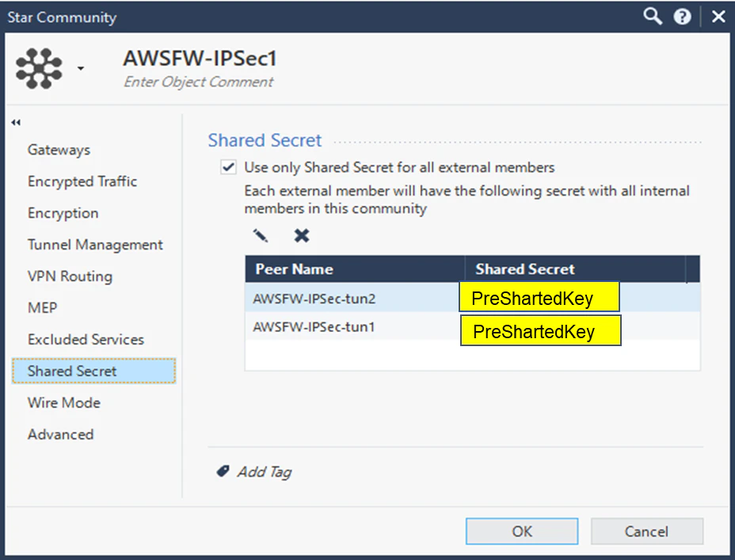
Task: Click the OK button
Action: pos(522,531)
